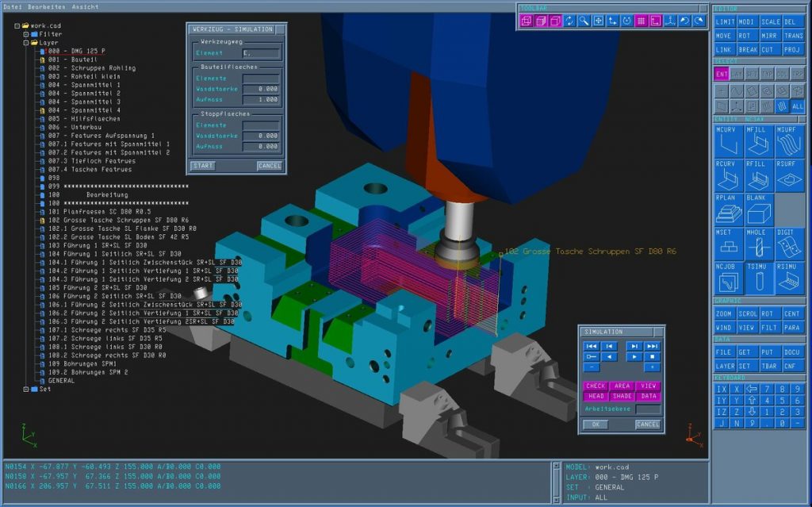Select the MSURF surface milling icon
812x507 pixels.
coord(789,144)
